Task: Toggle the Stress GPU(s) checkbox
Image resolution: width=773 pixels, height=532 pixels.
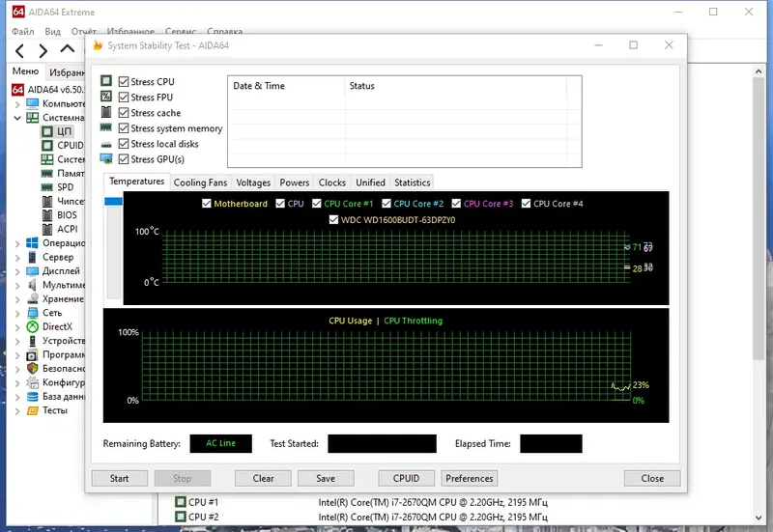Action: pyautogui.click(x=124, y=159)
